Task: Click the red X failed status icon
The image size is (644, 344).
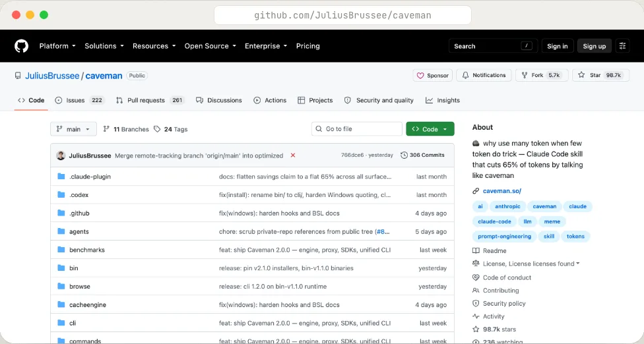Action: click(x=293, y=155)
